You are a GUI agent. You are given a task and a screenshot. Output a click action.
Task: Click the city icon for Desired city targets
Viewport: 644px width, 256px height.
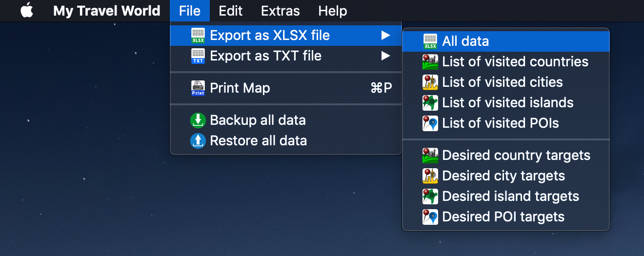430,176
